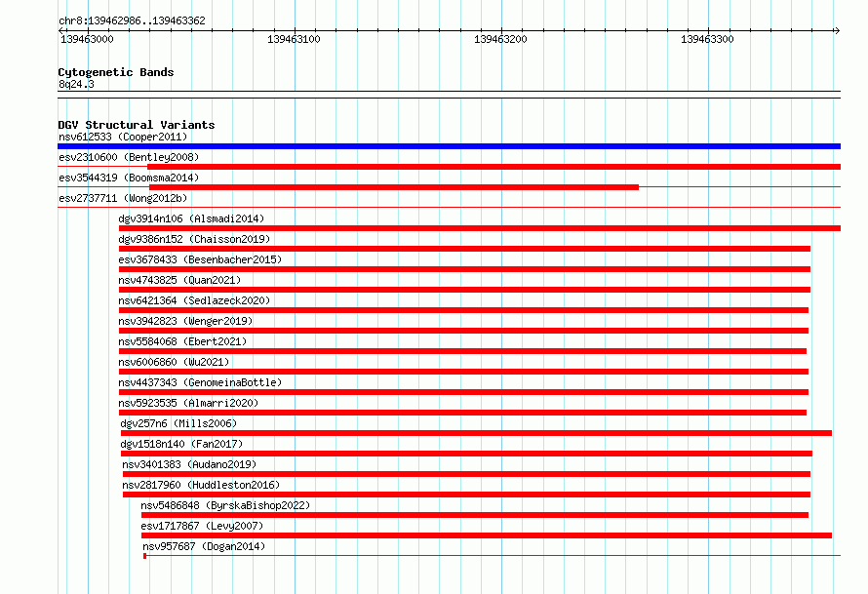Click the 139463000 ruler position label

87,39
